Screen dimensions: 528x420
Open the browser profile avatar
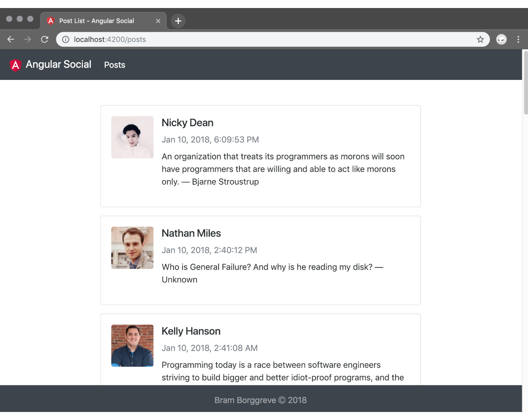(501, 39)
